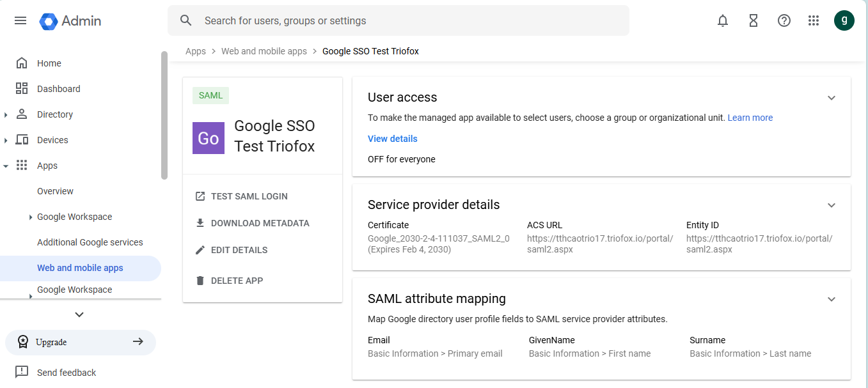Screen dimensions: 868x388
Task: Open the Help question mark icon
Action: pyautogui.click(x=784, y=20)
